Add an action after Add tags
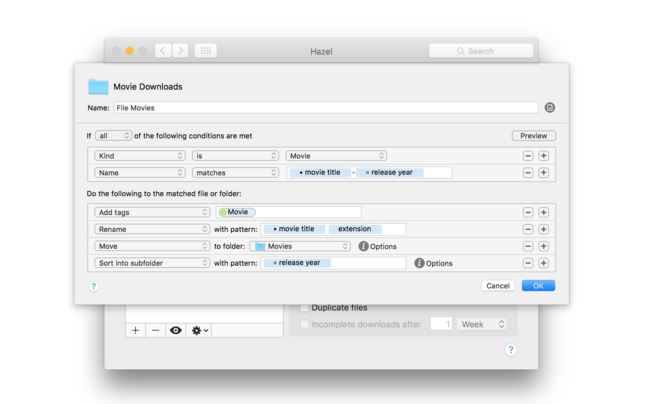The width and height of the screenshot is (650, 404). [x=543, y=213]
